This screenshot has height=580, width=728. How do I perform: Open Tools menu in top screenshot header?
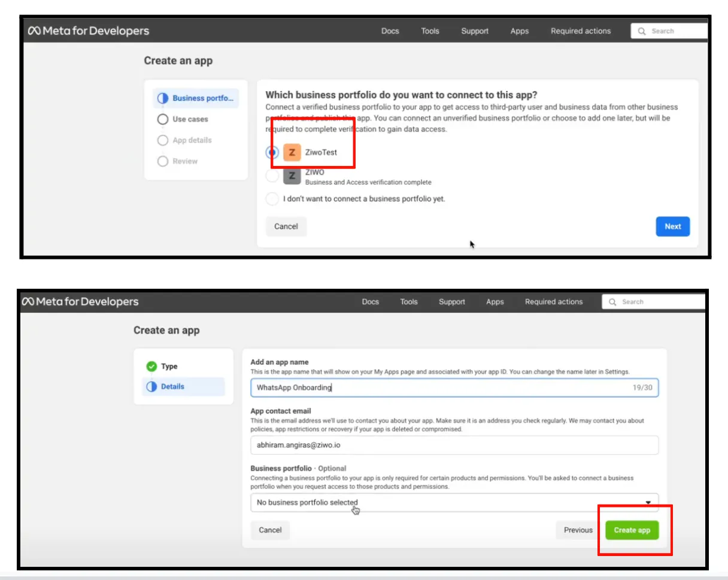click(430, 31)
